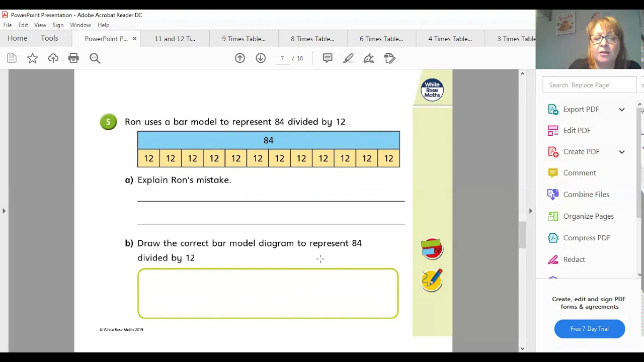Click document scrollbar up arrow
644x362 pixels.
[x=522, y=74]
